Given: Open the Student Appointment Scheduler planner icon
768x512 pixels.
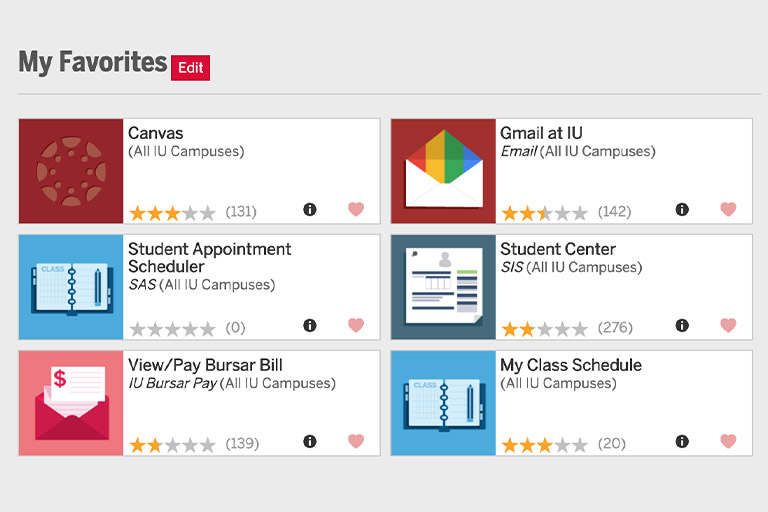Looking at the screenshot, I should click(x=71, y=287).
